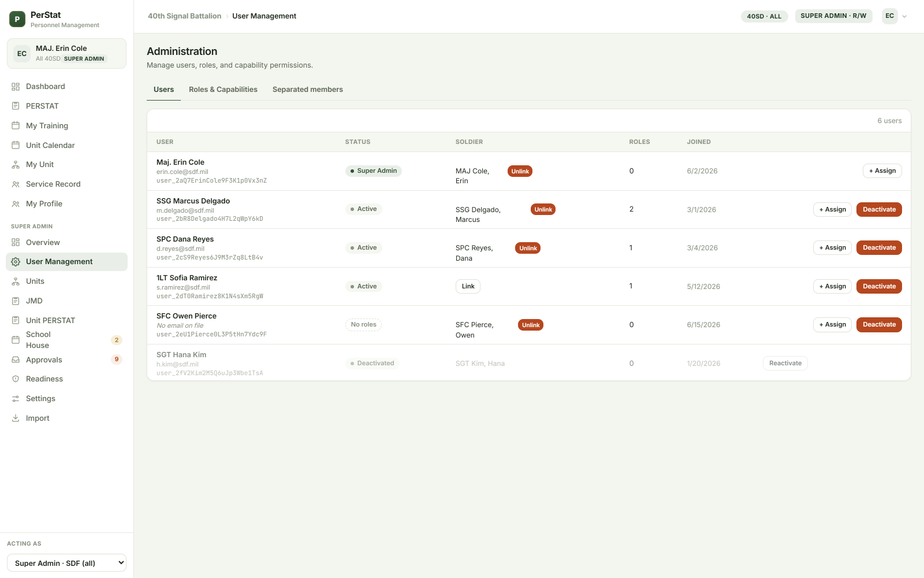This screenshot has height=578, width=924.
Task: Click the School House calendar icon
Action: (x=16, y=340)
